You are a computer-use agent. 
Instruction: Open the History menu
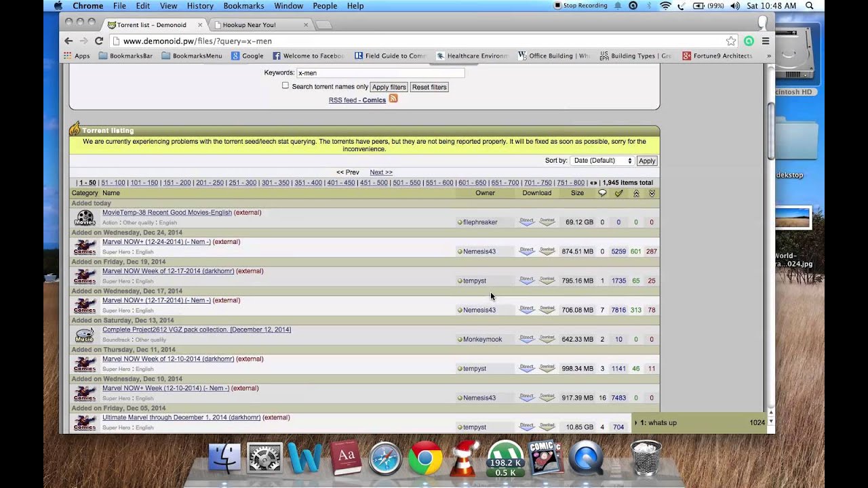[x=200, y=5]
